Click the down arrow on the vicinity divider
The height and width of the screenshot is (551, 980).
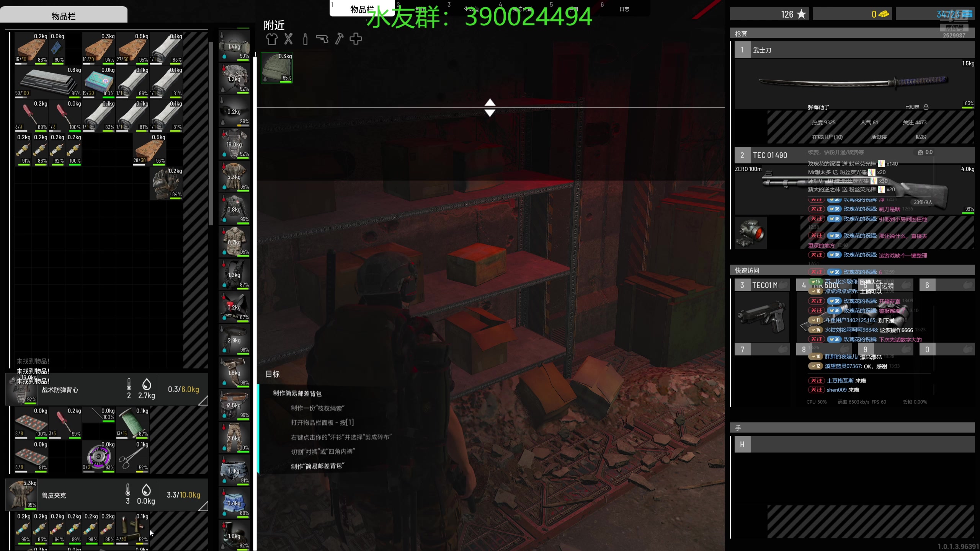click(x=490, y=113)
